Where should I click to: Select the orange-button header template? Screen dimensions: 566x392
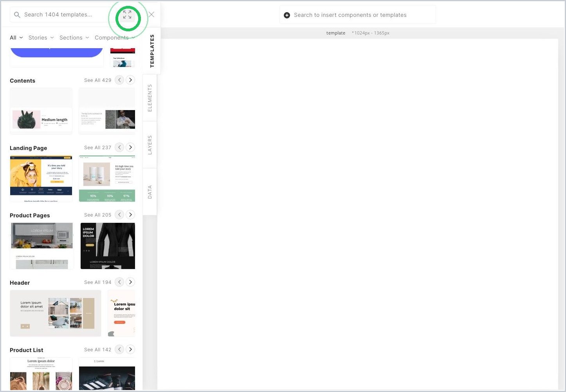coord(121,313)
